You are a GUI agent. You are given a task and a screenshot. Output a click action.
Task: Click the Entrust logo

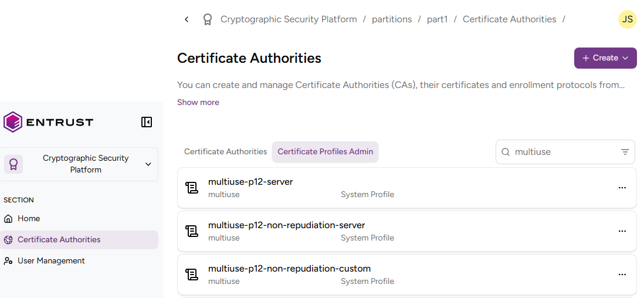click(49, 122)
